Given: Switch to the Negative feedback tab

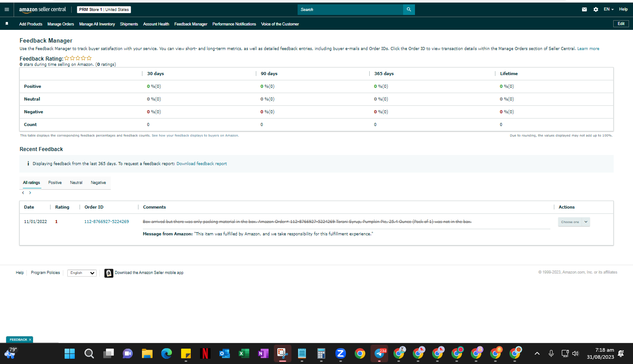Looking at the screenshot, I should (98, 183).
